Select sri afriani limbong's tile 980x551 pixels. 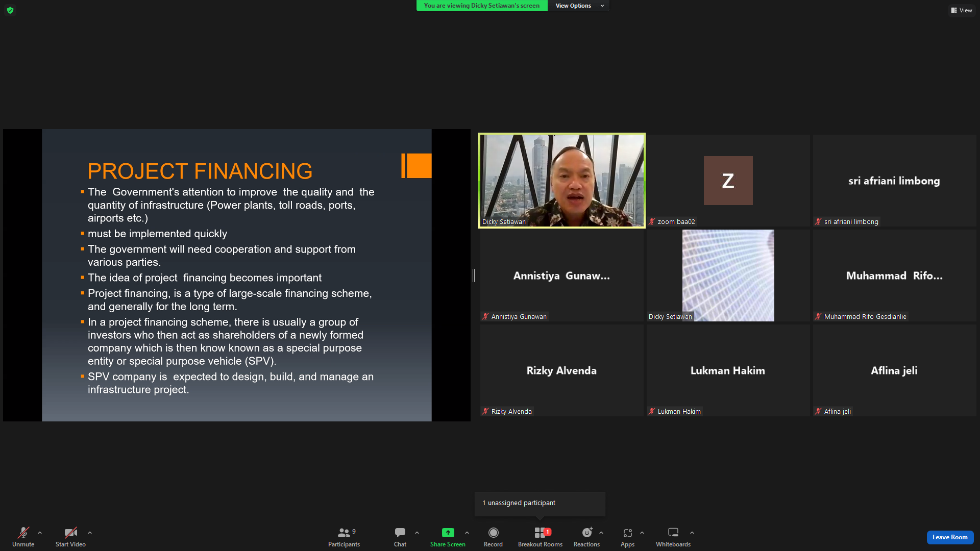pos(895,181)
